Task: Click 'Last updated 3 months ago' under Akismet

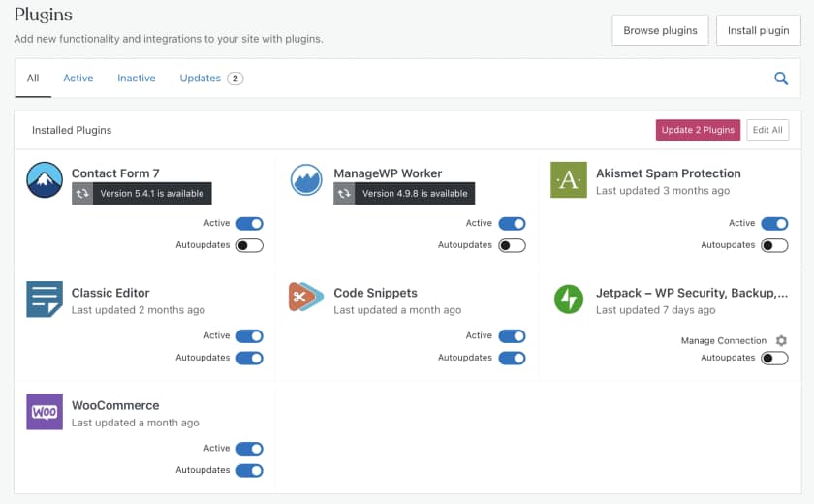Action: (663, 191)
